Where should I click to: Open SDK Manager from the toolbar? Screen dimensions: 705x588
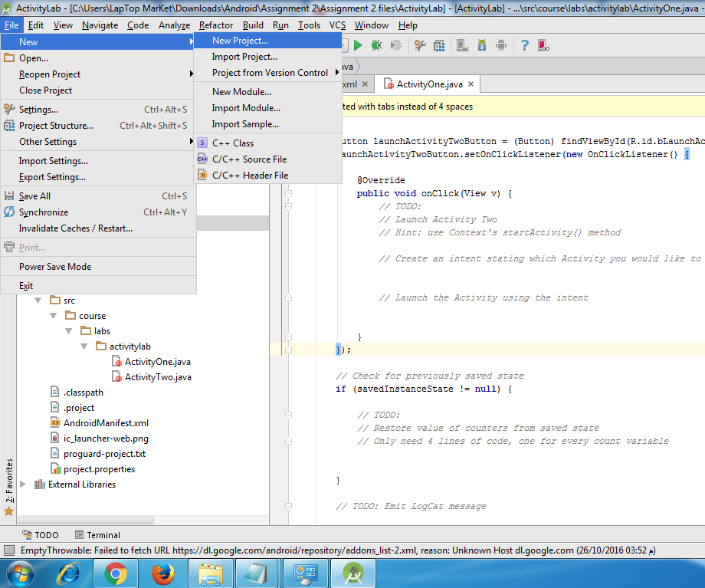click(480, 45)
